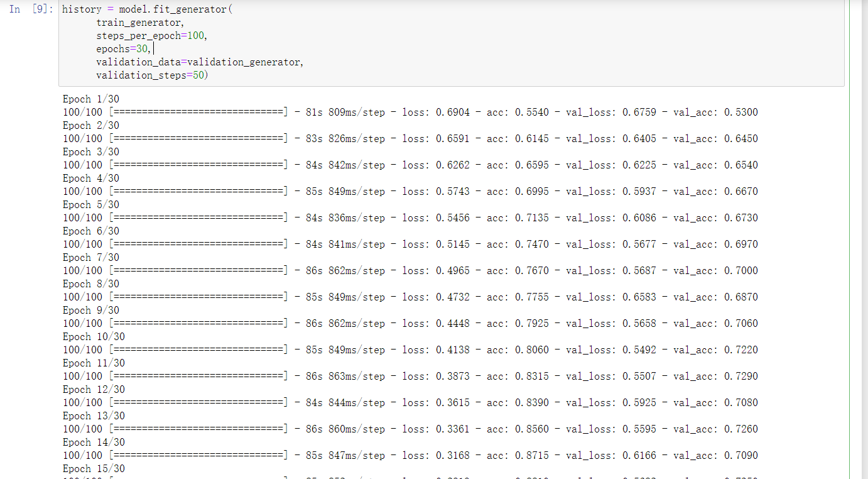Viewport: 868px width, 479px height.
Task: Click the Epoch 4/30 output label
Action: pos(91,179)
